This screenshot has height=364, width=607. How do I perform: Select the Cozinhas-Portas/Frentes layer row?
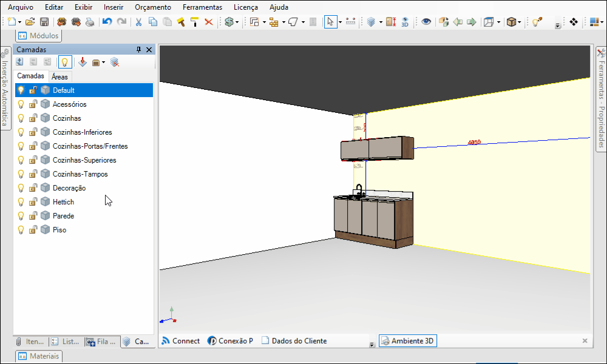pos(84,146)
